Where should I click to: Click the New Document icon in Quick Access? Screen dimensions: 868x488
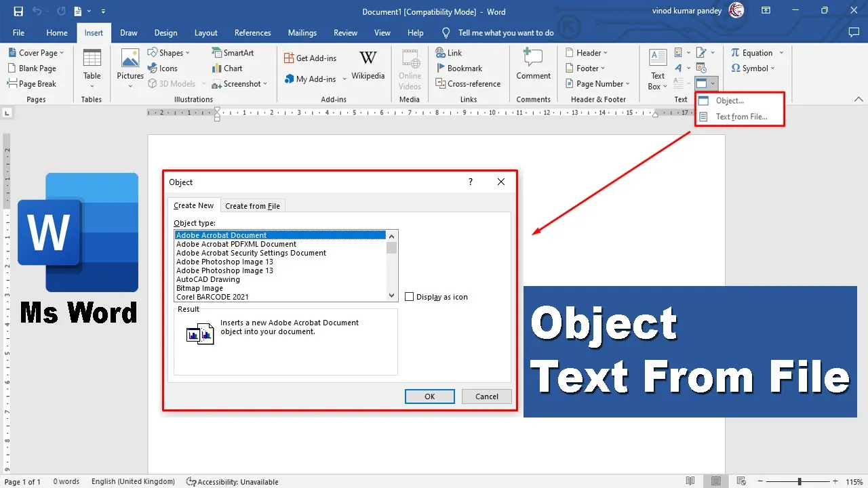coord(78,12)
